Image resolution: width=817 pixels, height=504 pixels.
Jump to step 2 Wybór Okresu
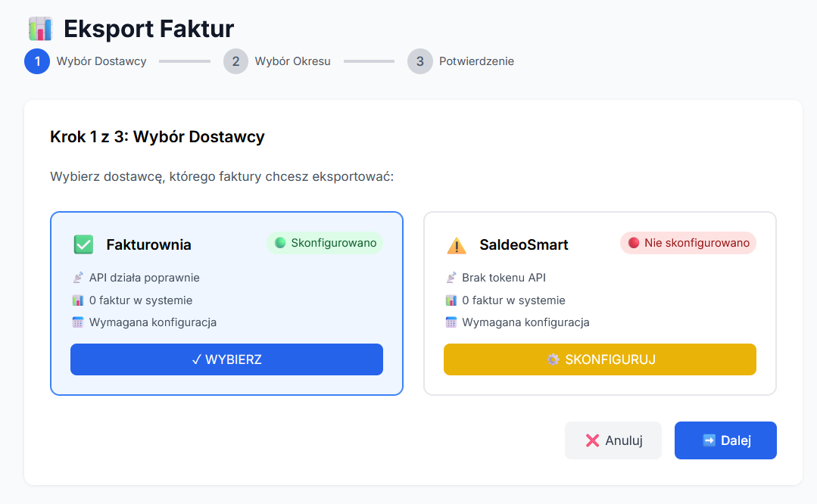click(x=235, y=61)
